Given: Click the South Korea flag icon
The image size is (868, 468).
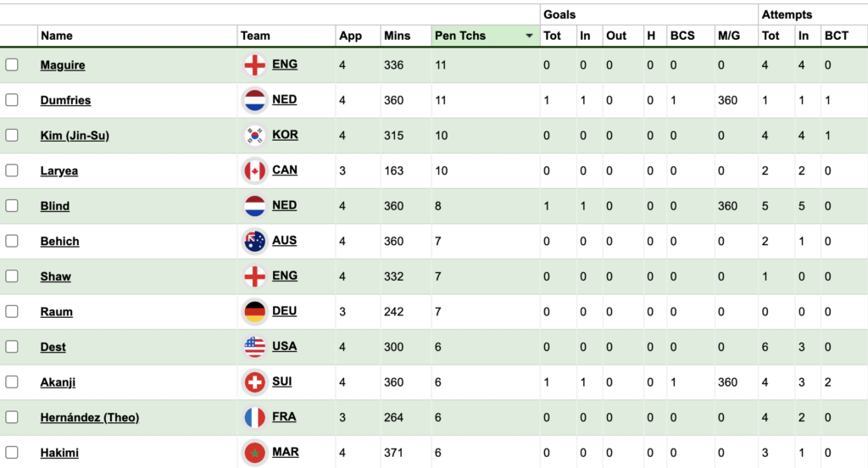Looking at the screenshot, I should click(x=254, y=136).
